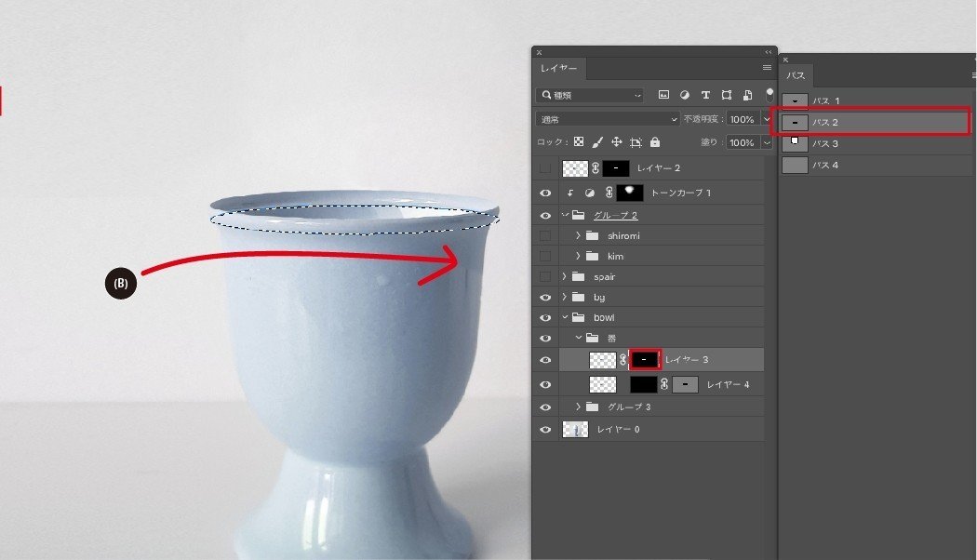Lock artboard nesting icon
977x560 pixels.
point(636,142)
